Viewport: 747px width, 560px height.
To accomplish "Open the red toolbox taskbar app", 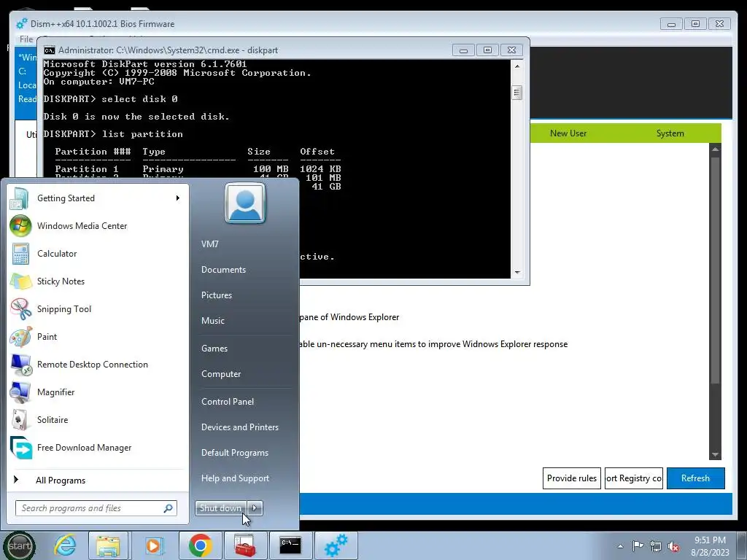I will tap(245, 545).
